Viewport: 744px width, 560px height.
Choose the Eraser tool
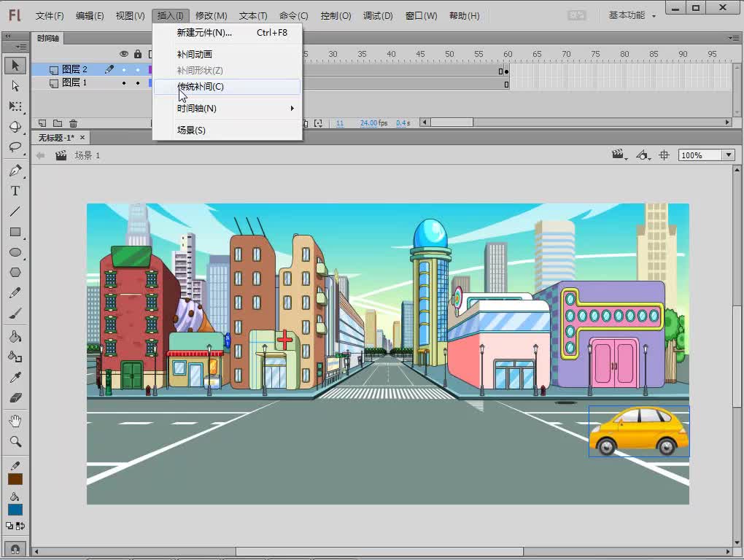(x=15, y=398)
